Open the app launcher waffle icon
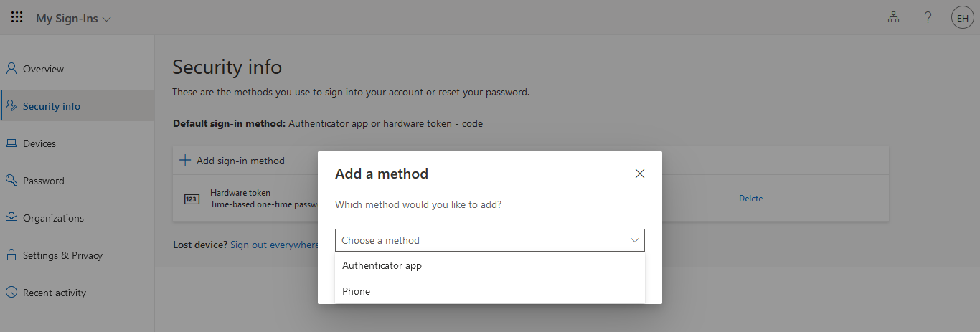This screenshot has height=332, width=980. pos(17,17)
